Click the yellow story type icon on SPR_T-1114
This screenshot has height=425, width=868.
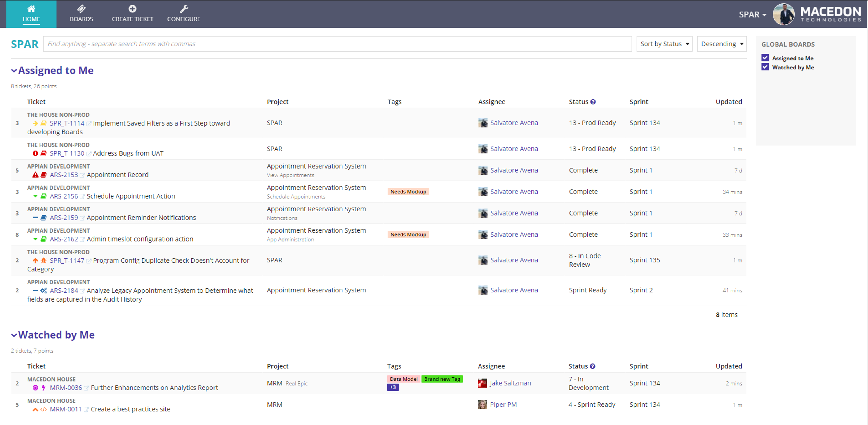(x=43, y=123)
